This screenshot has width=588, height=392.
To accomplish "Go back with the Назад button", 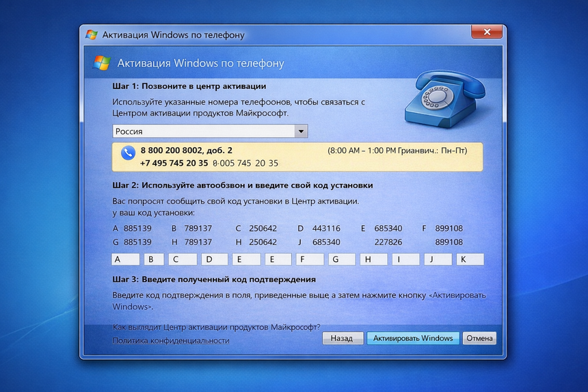I will tap(343, 339).
